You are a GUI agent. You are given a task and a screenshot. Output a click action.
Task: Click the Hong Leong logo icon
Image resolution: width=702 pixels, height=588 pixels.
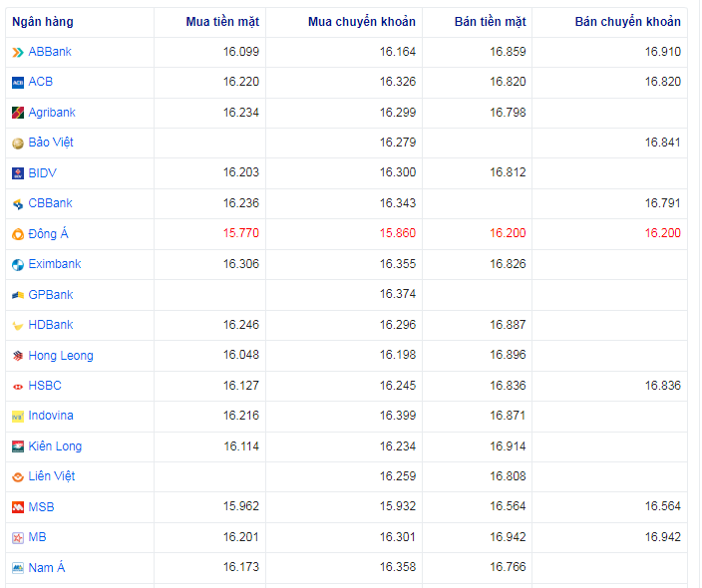click(x=18, y=356)
